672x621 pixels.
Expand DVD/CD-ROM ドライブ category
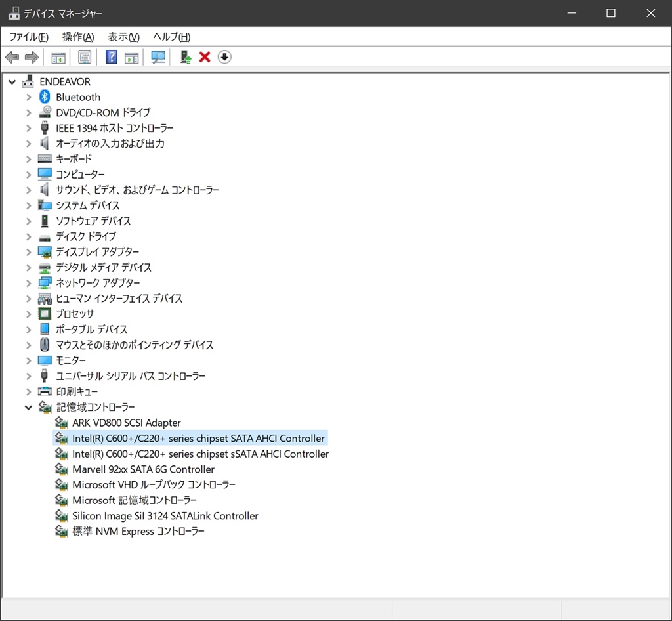point(28,113)
